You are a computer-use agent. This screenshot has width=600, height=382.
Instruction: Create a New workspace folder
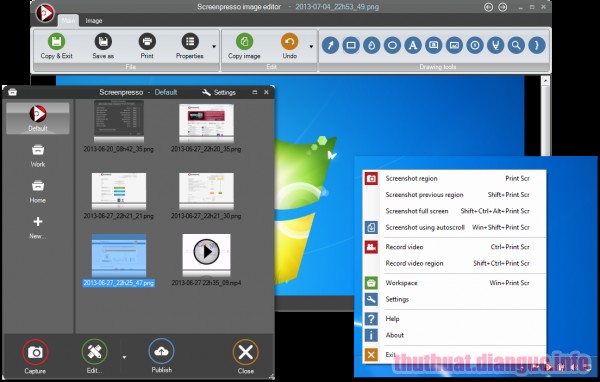pyautogui.click(x=38, y=228)
